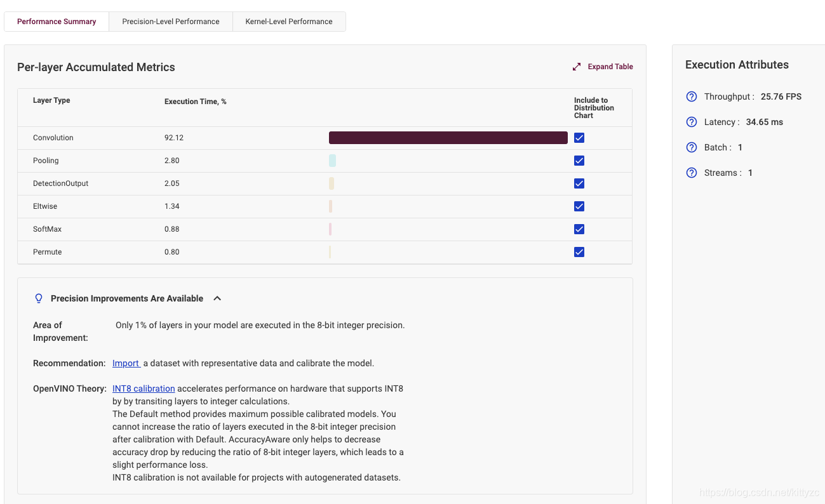
Task: Uncheck Pooling distribution chart checkbox
Action: [579, 161]
